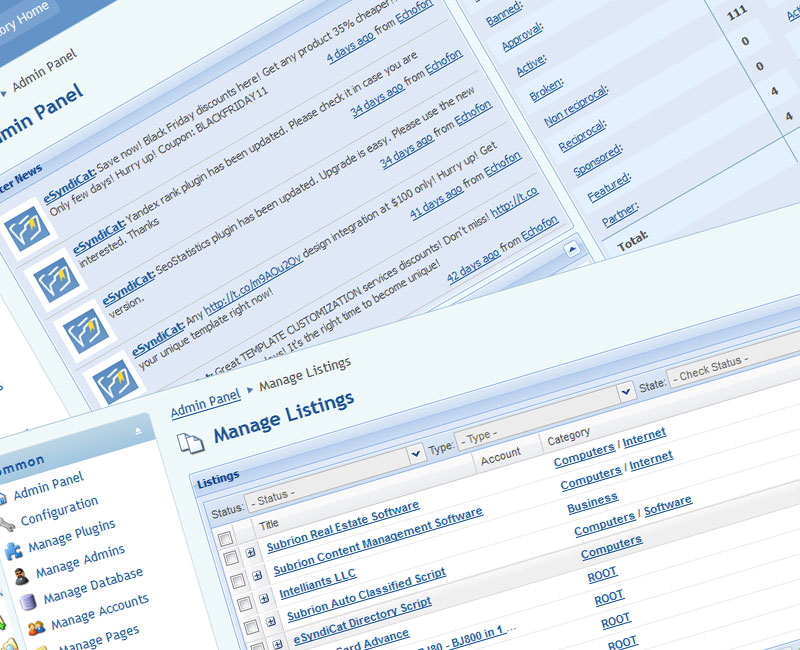
Task: Collapse the Common sidebar panel
Action: click(138, 431)
